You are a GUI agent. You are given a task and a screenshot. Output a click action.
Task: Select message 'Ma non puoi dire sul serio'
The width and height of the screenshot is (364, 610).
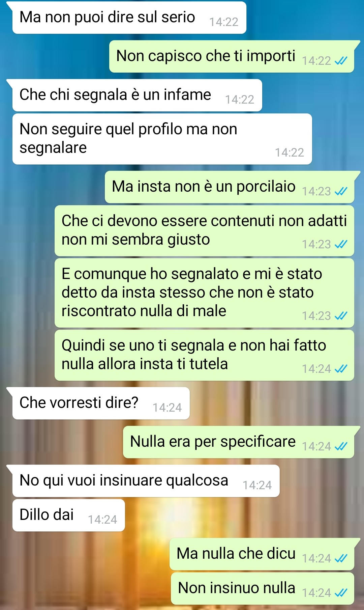[129, 18]
